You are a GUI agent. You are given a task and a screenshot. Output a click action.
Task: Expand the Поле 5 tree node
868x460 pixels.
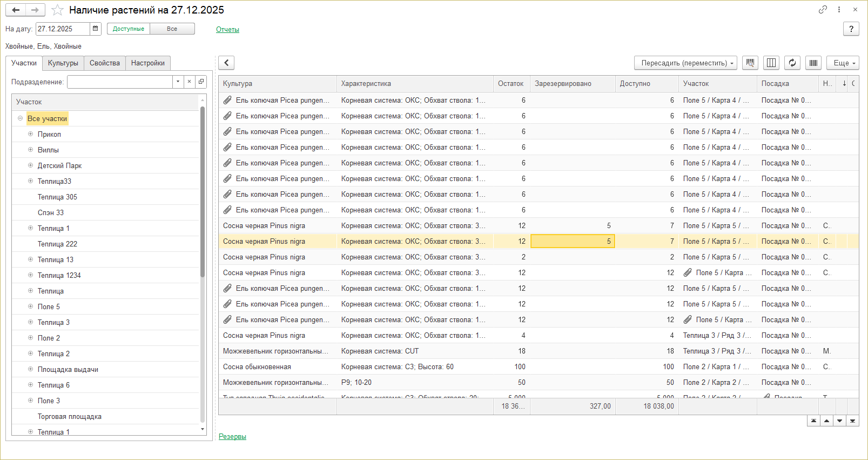click(x=31, y=306)
